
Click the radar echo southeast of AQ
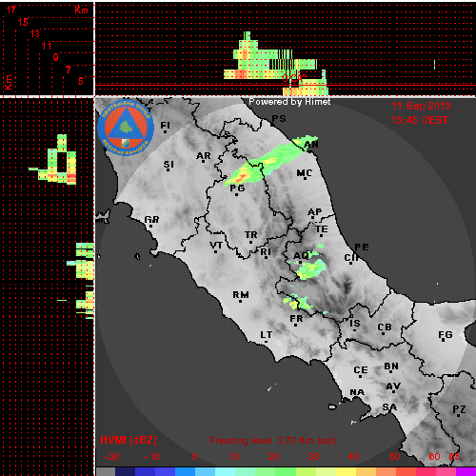310,269
